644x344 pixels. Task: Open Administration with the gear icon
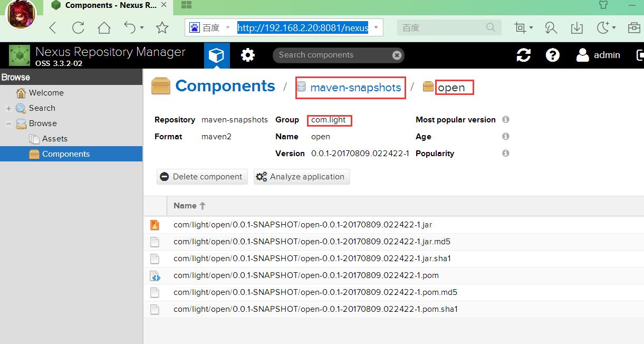tap(248, 55)
